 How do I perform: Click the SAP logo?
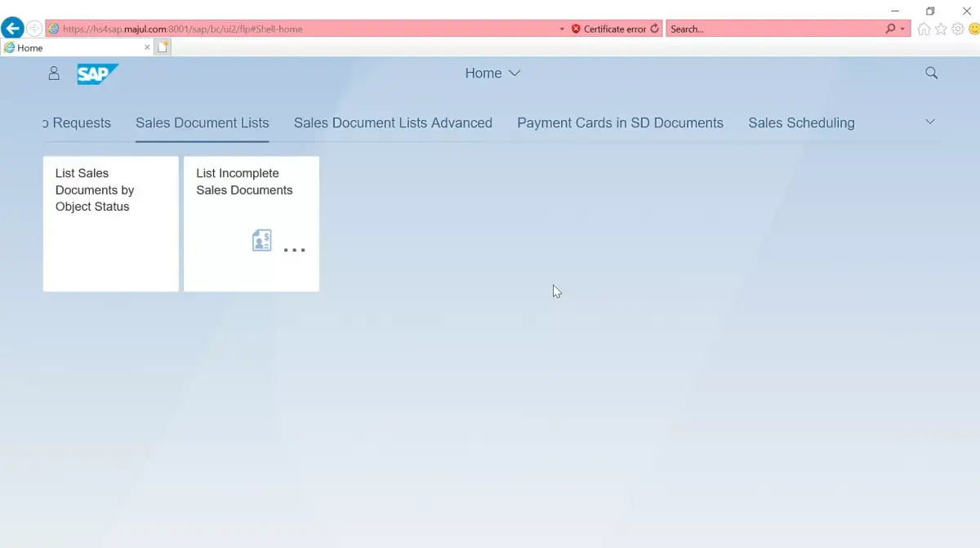[97, 74]
